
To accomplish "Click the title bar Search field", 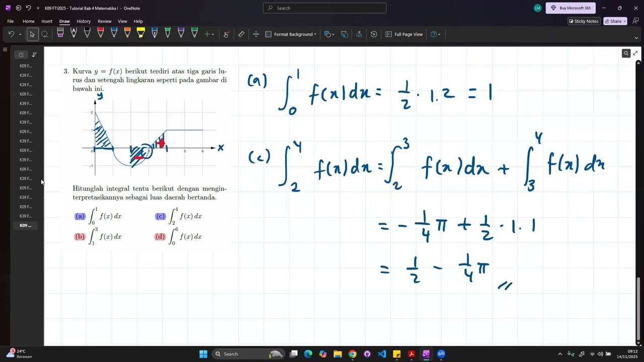I will (325, 8).
